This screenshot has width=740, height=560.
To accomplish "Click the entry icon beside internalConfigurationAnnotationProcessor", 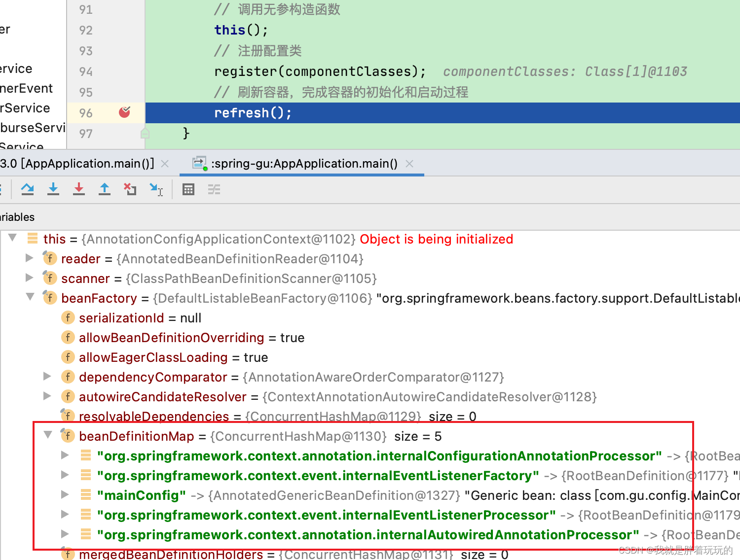I will coord(86,455).
